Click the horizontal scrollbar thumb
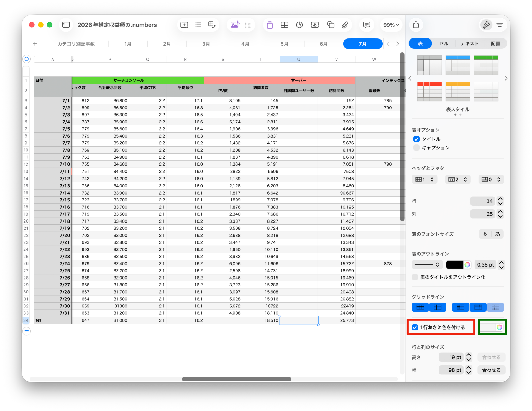Screen dimensions: 532x411 (236, 379)
